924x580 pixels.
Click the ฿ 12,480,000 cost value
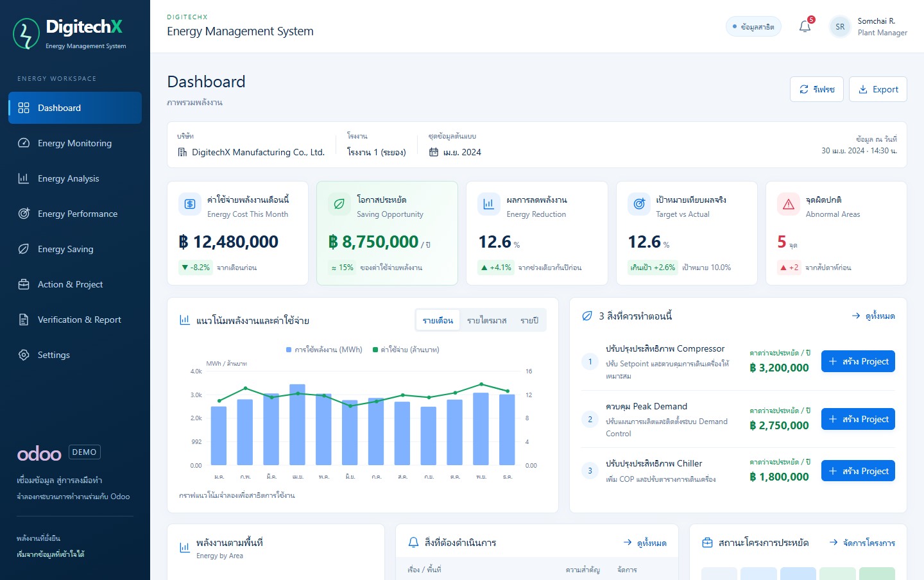(x=228, y=242)
